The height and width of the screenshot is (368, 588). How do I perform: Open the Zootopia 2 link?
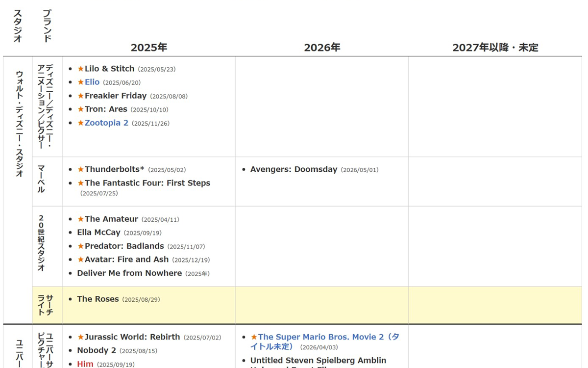click(106, 123)
